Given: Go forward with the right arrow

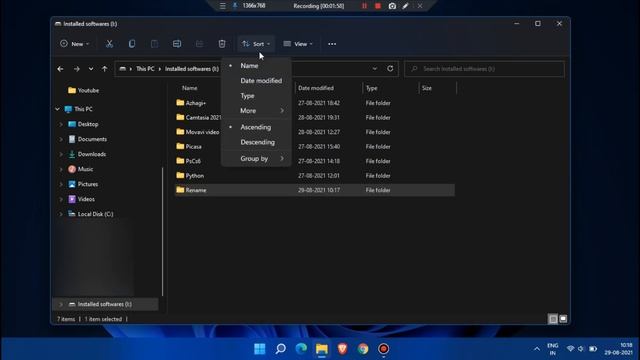Looking at the screenshot, I should (76, 69).
